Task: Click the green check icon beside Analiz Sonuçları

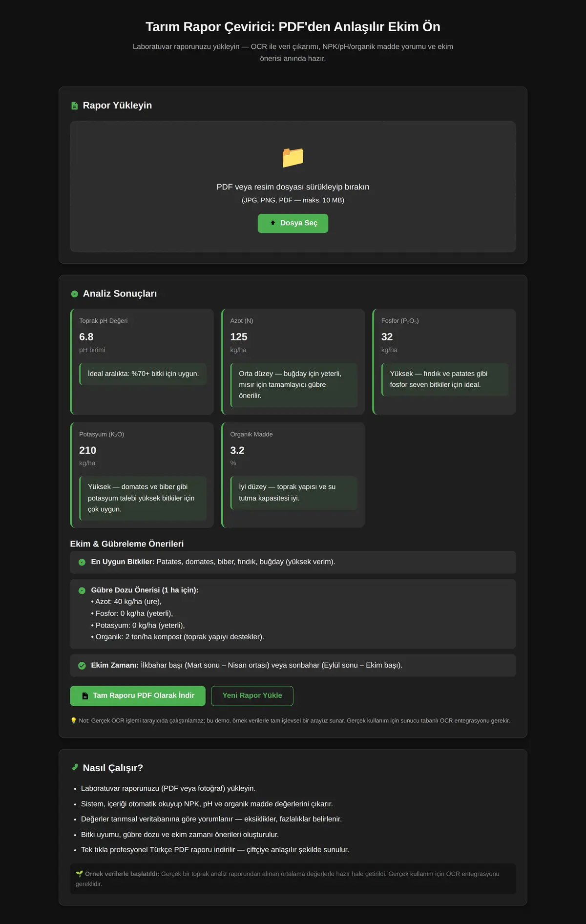Action: click(x=75, y=294)
